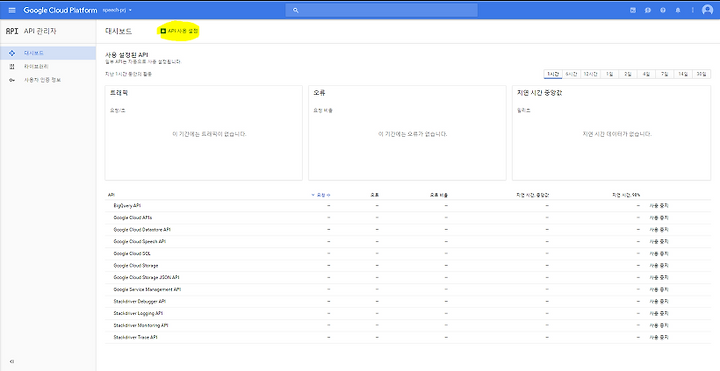Open credentials via the key icon
This screenshot has width=720, height=371.
pos(12,80)
